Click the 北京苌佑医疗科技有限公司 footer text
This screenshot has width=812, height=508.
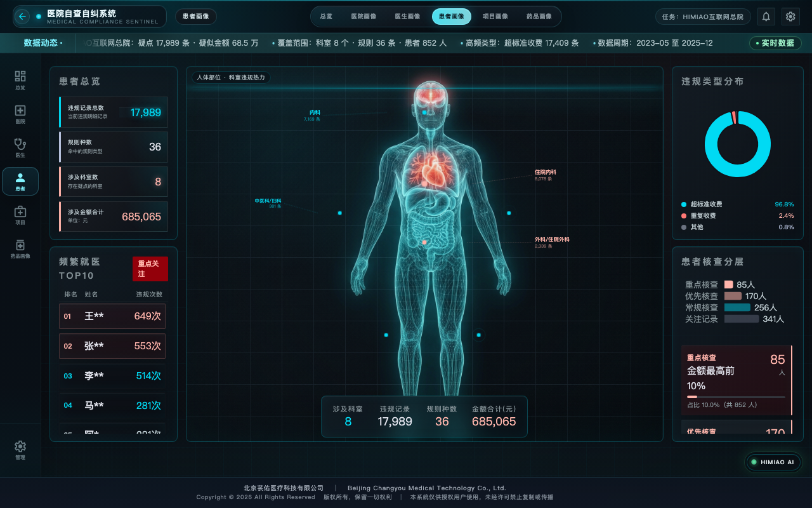tap(284, 488)
